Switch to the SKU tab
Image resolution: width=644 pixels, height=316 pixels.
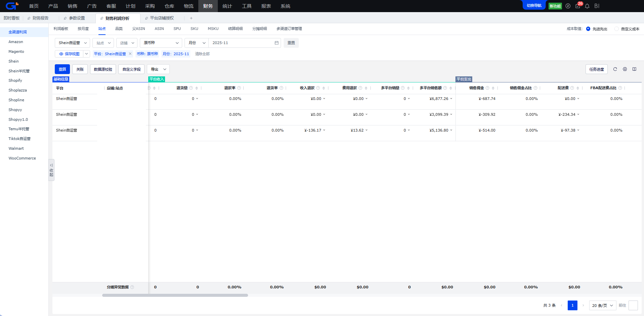194,29
